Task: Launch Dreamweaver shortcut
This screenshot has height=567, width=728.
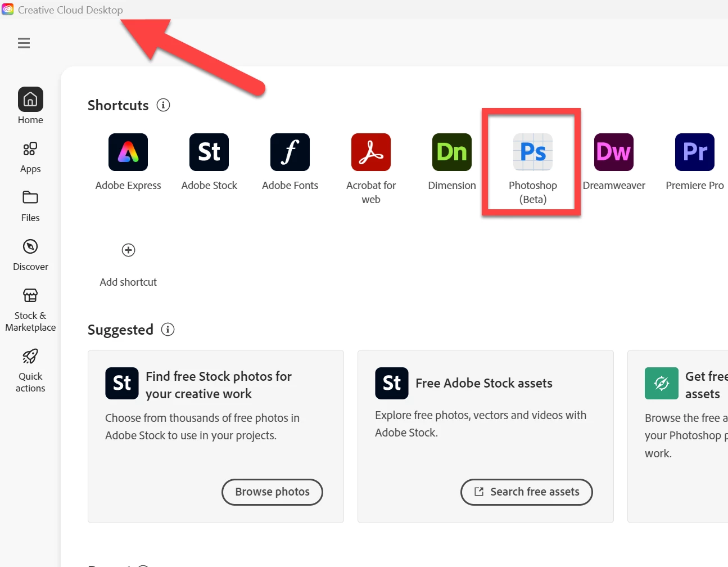Action: (x=614, y=162)
